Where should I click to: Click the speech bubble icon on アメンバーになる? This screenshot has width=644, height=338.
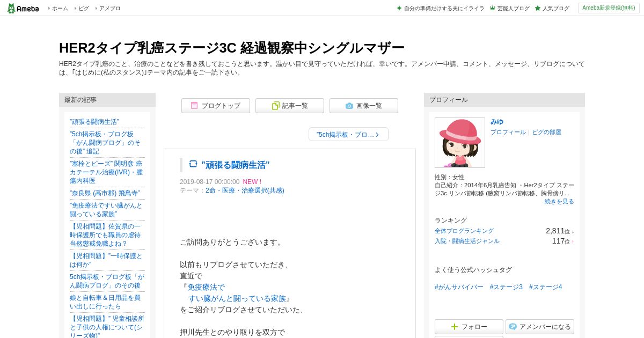click(513, 327)
